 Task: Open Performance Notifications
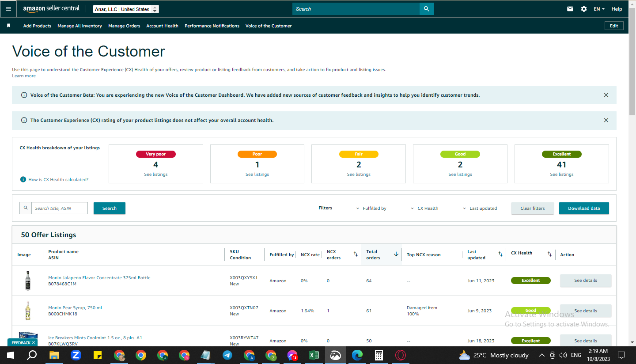click(212, 26)
